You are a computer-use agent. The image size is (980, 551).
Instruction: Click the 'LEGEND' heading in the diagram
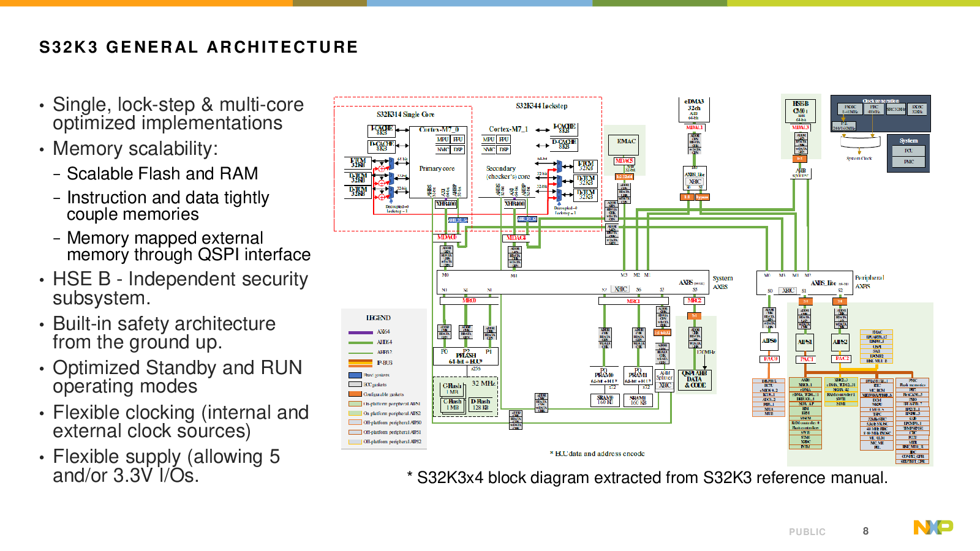(x=378, y=318)
